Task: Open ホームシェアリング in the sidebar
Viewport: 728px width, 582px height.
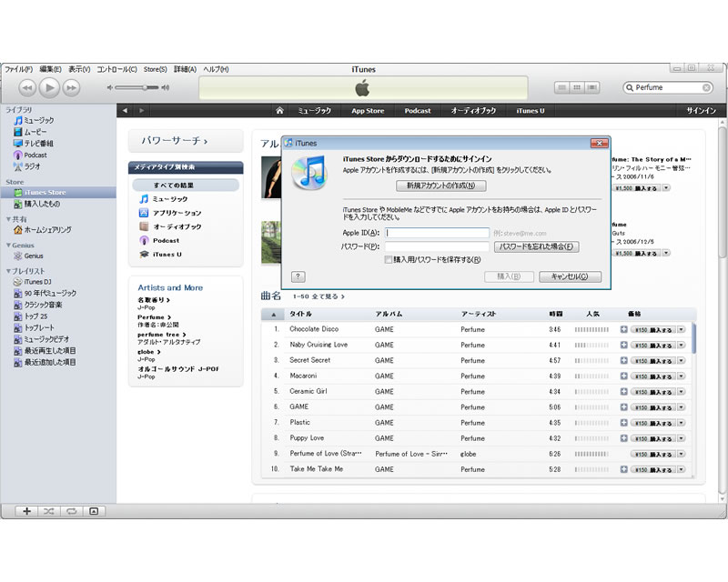Action: tap(47, 230)
